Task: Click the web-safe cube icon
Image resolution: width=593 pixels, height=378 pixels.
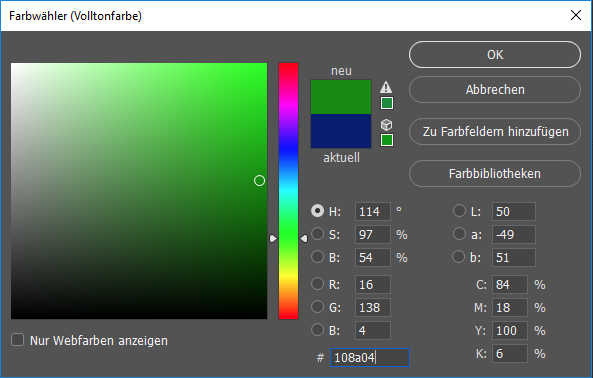Action: pos(386,125)
